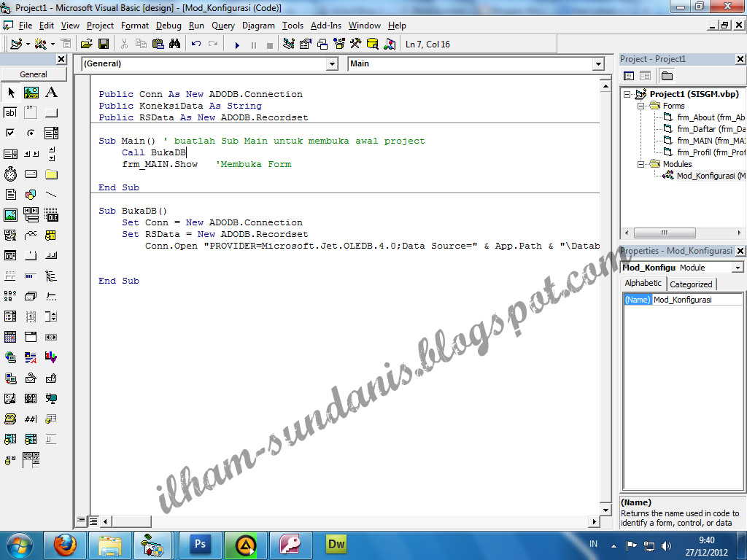This screenshot has width=747, height=560.
Task: Click the Undo toolbar icon
Action: coord(196,44)
